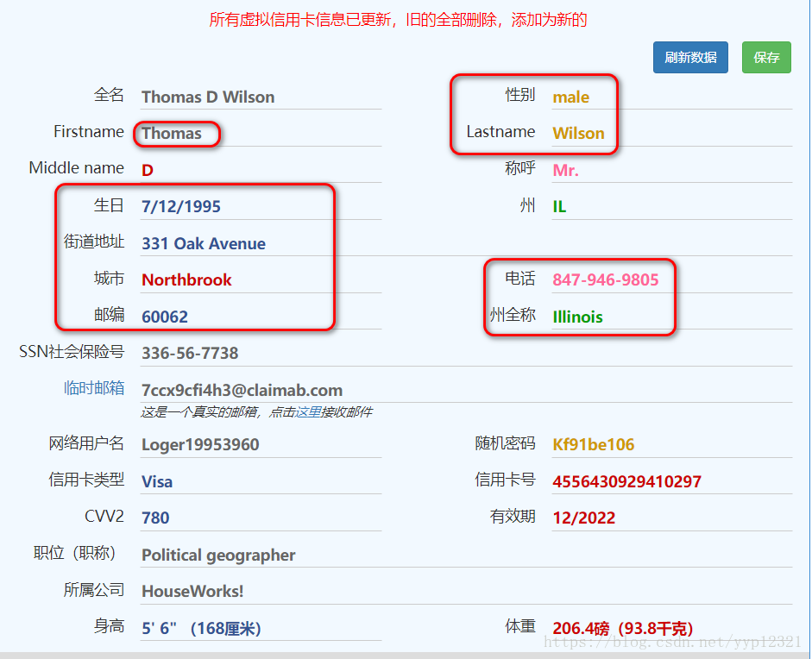Image resolution: width=812 pixels, height=659 pixels.
Task: Click the Firstname value Thomas
Action: coord(172,133)
